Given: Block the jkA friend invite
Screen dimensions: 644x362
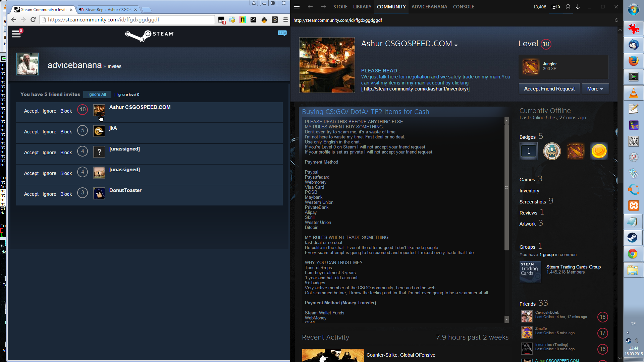Looking at the screenshot, I should 66,132.
